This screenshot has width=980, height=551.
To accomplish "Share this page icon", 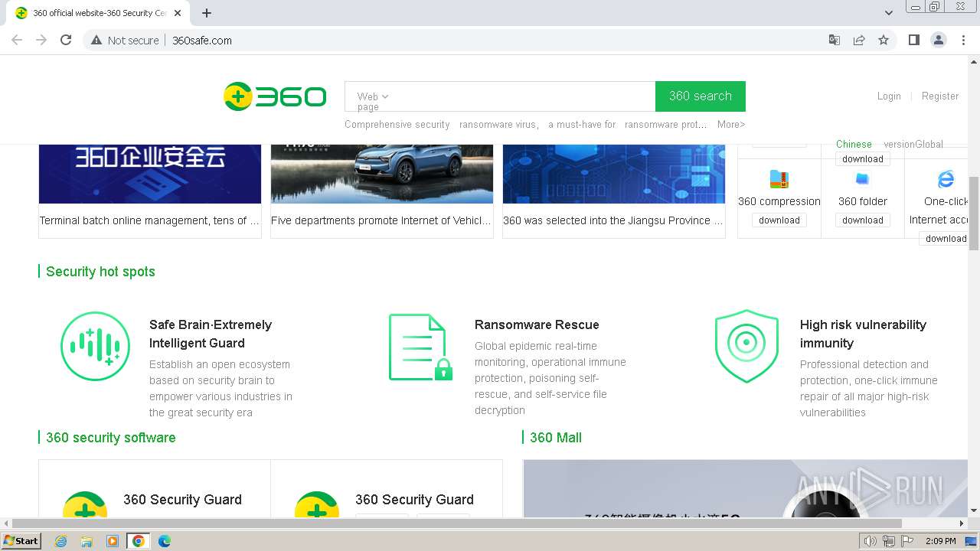I will (859, 40).
